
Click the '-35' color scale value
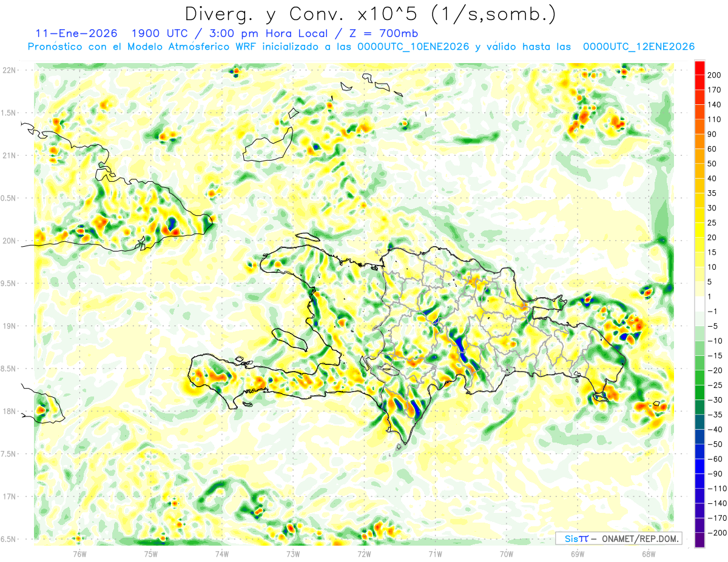pos(716,415)
